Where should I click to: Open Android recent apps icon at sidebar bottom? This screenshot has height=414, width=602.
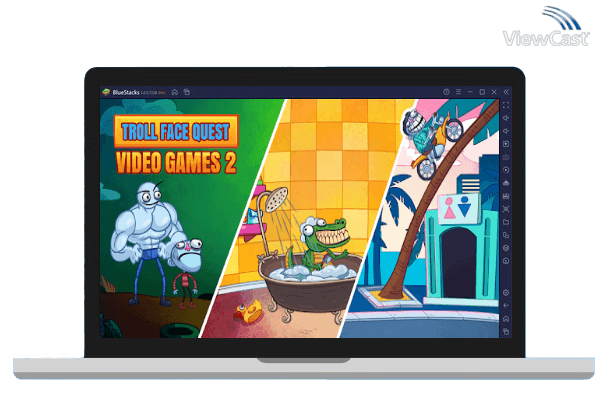(x=506, y=331)
